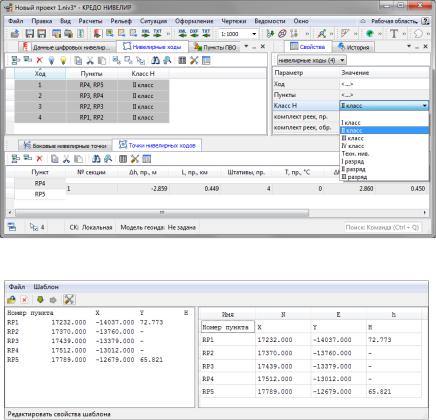
Task: Click the Поиск: Команда search field
Action: [x=382, y=227]
